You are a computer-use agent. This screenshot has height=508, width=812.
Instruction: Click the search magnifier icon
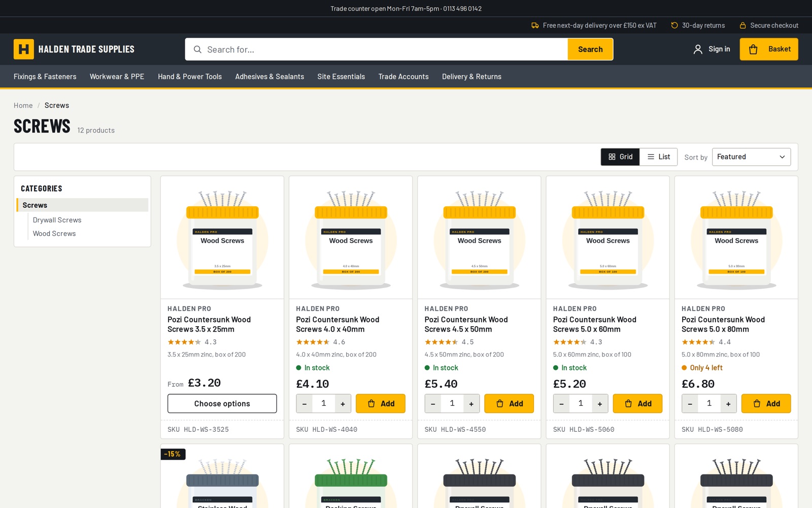pos(197,49)
